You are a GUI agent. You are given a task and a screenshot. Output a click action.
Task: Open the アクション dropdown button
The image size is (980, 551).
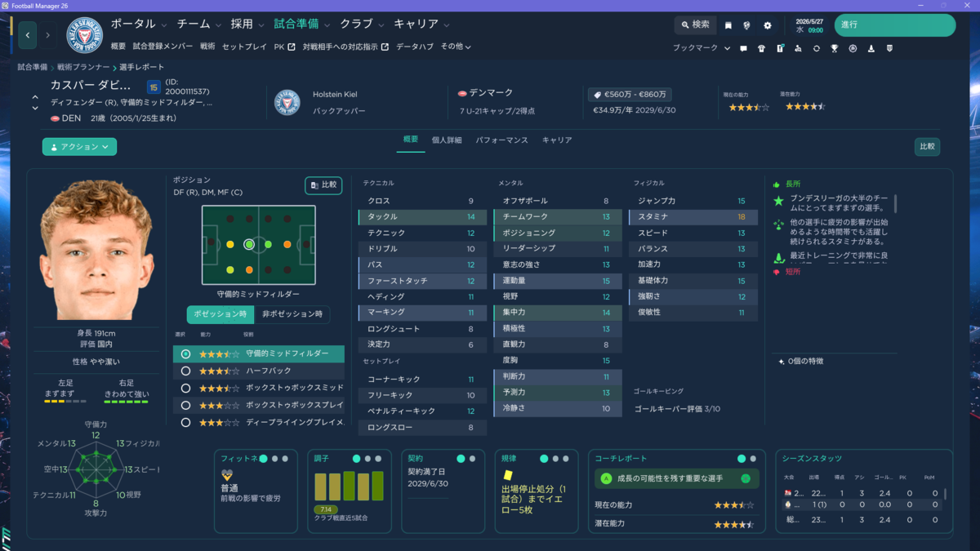click(79, 147)
